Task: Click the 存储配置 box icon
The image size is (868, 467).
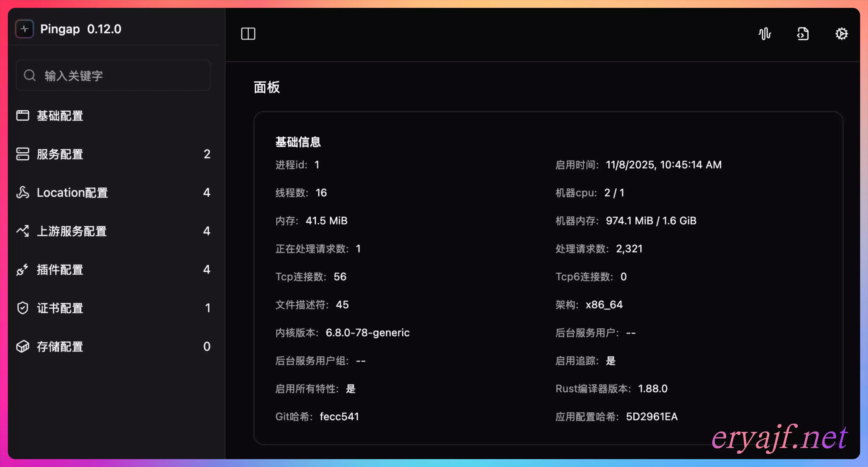Action: pyautogui.click(x=23, y=347)
